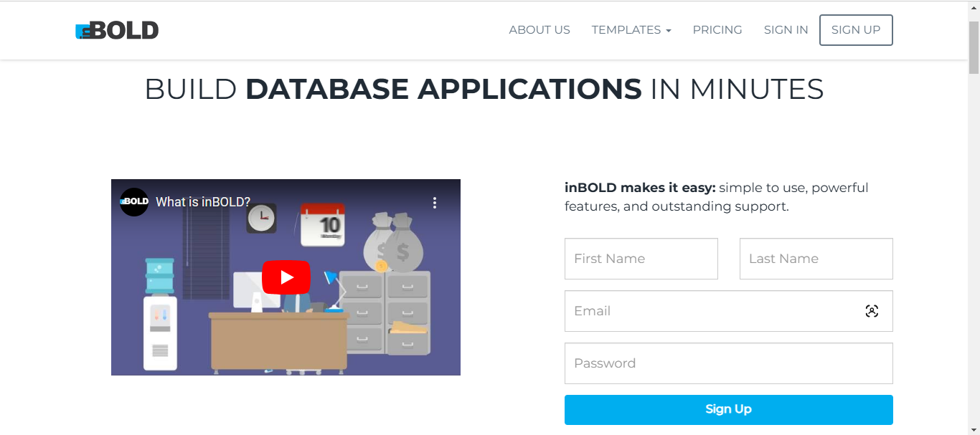The image size is (980, 435).
Task: Click into the Email input field
Action: 729,311
